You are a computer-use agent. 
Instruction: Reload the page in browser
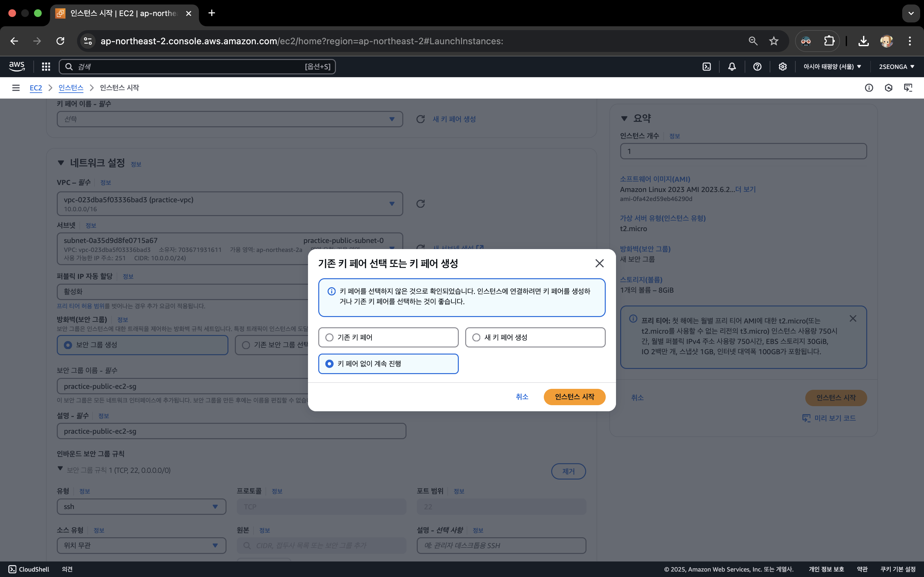pos(60,41)
